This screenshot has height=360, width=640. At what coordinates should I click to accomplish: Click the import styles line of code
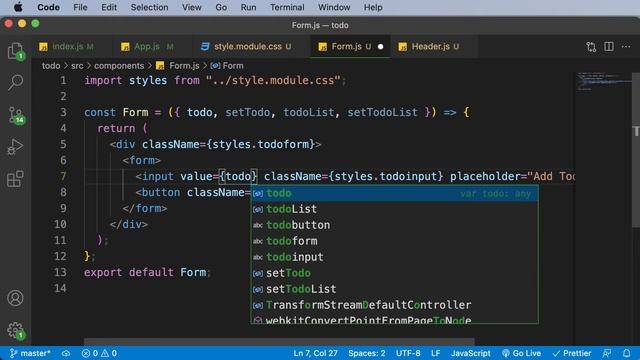click(215, 80)
